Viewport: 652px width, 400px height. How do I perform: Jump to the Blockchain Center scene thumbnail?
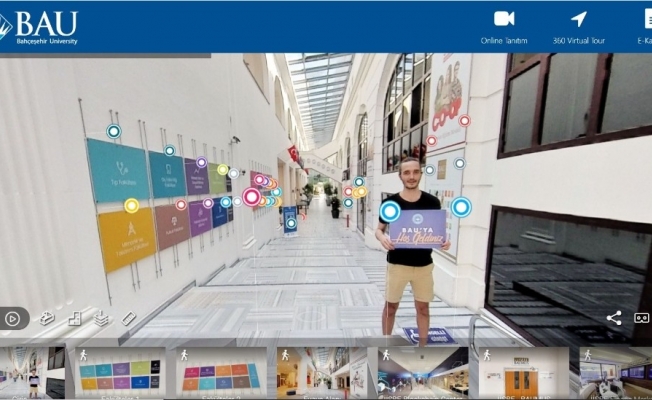click(x=422, y=373)
